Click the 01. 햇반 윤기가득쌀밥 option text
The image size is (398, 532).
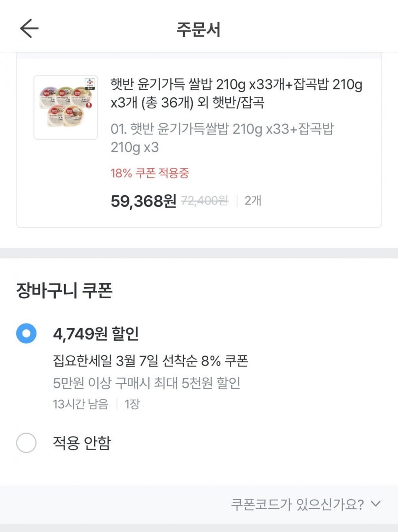click(x=222, y=138)
